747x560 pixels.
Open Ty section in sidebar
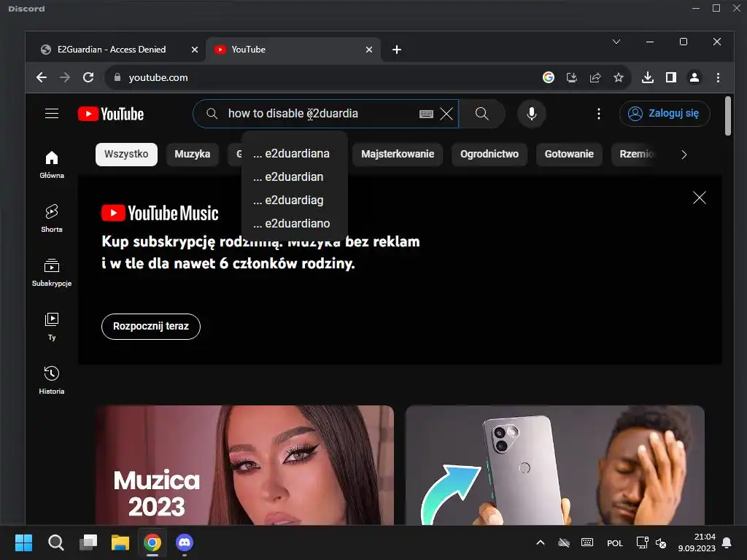click(52, 326)
